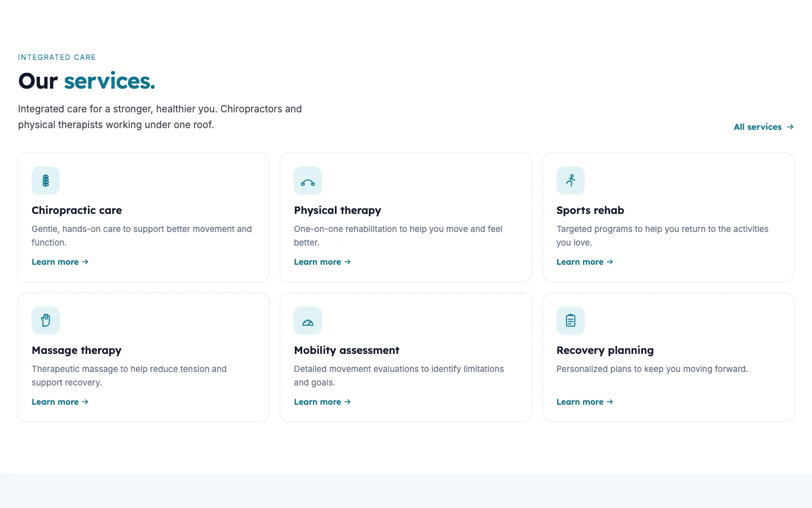This screenshot has height=508, width=812.
Task: Click the 'Detailed movement evaluations' description
Action: tap(399, 376)
